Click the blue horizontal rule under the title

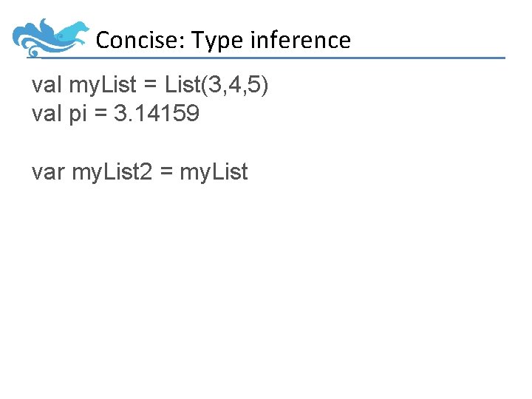[x=296, y=58]
